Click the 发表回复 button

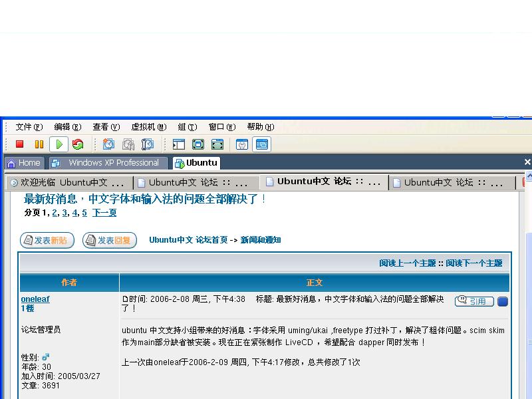(110, 240)
